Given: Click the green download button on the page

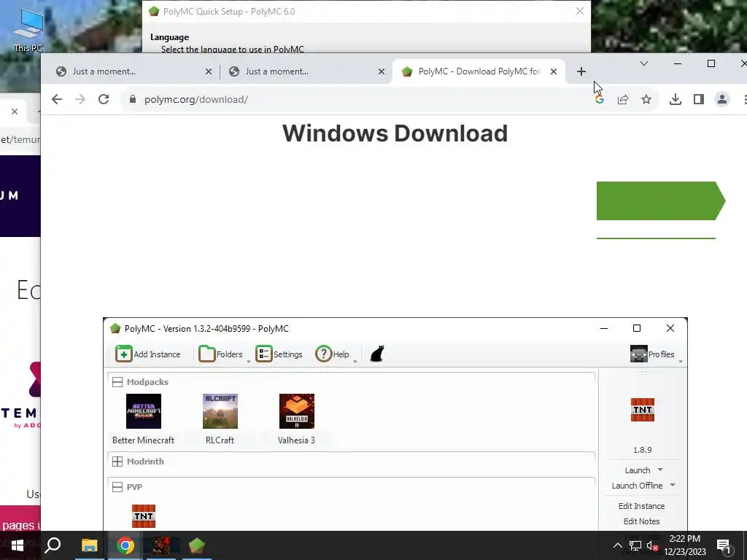Looking at the screenshot, I should click(661, 201).
